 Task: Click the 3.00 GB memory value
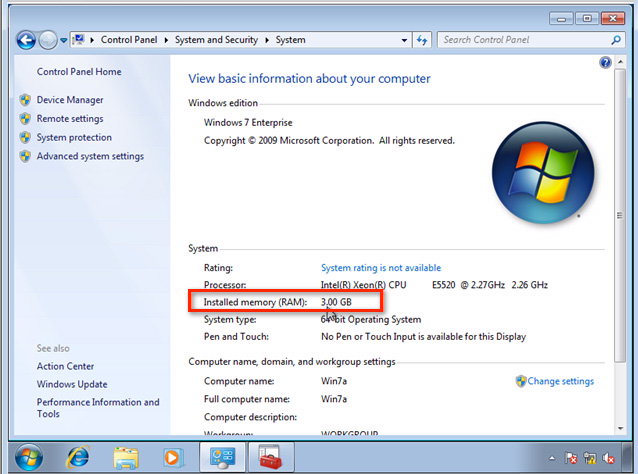coord(336,302)
